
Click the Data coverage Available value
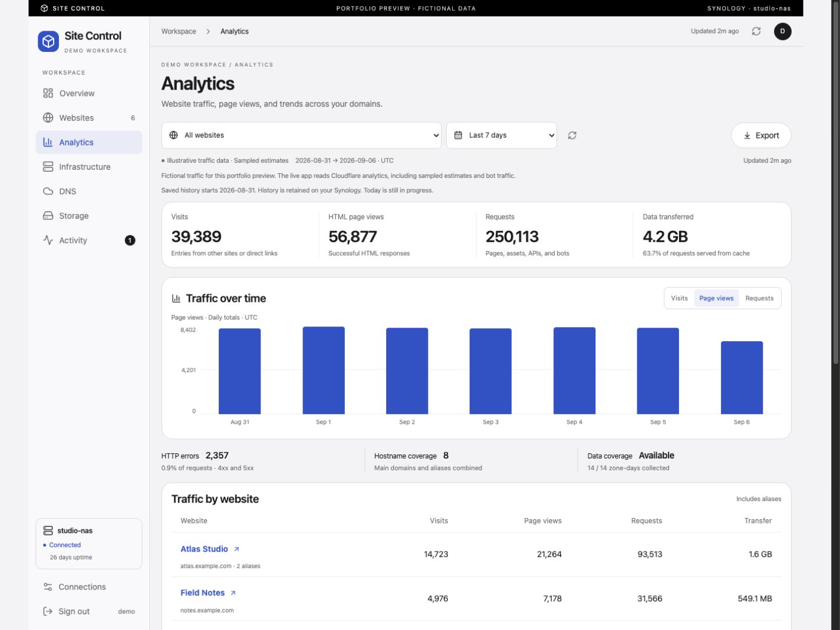pos(657,456)
